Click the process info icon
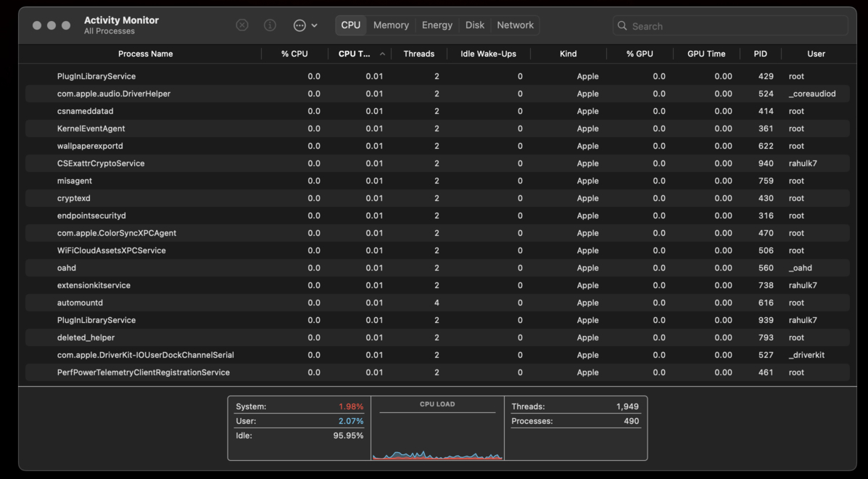 click(270, 25)
